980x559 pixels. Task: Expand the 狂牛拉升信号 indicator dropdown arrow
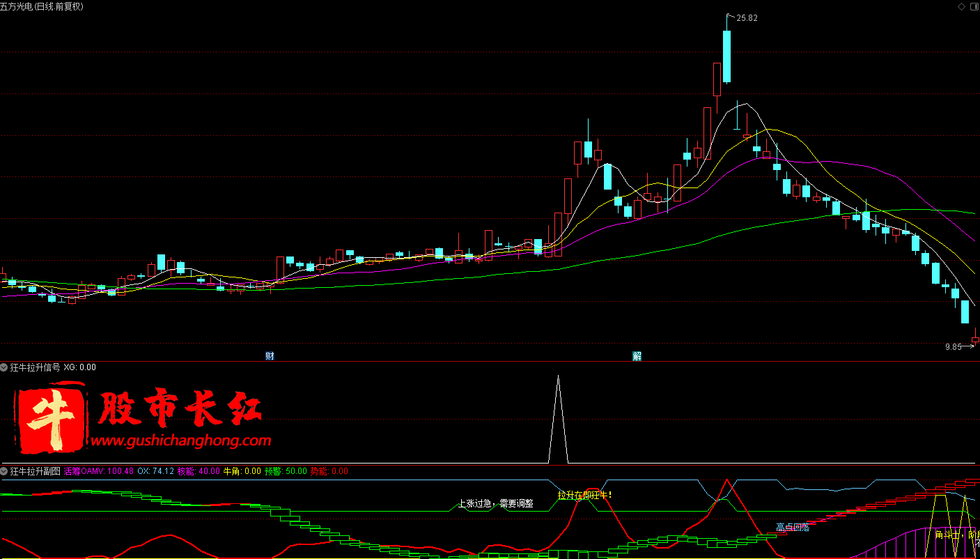(x=3, y=367)
